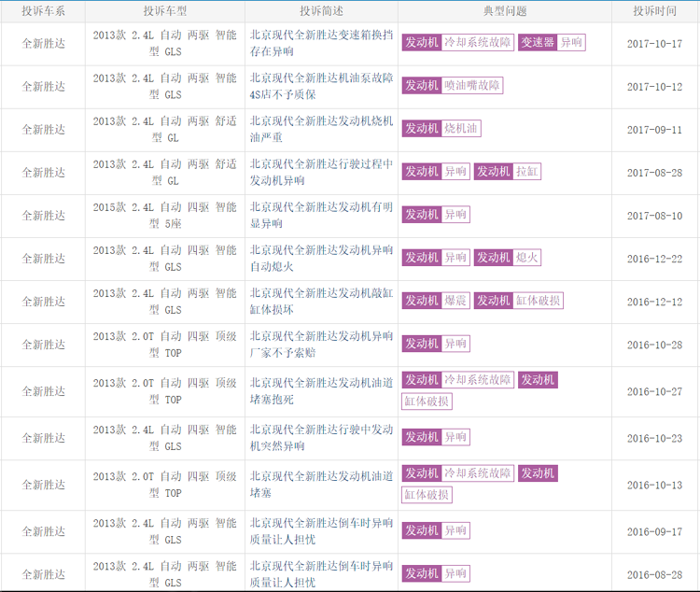700x592 pixels.
Task: Click the date 2016-10-27
Action: click(654, 392)
